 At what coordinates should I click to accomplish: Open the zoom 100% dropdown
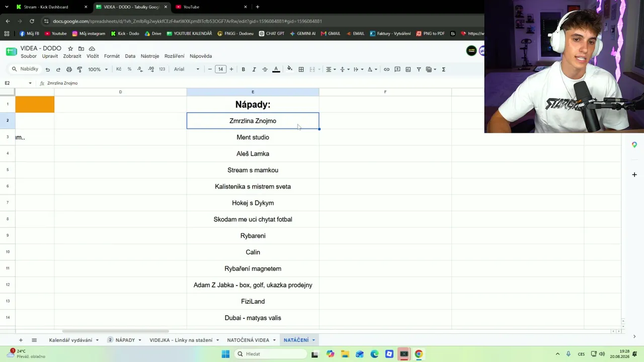[x=98, y=69]
